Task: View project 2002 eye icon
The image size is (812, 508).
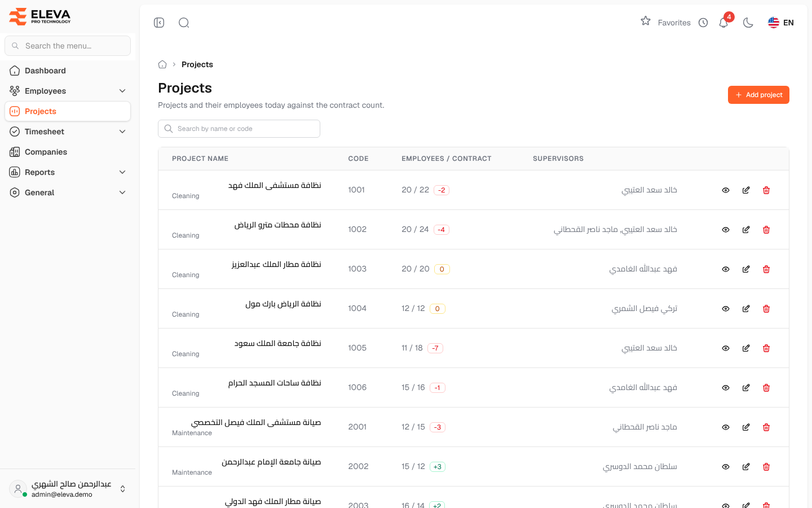Action: pos(726,467)
